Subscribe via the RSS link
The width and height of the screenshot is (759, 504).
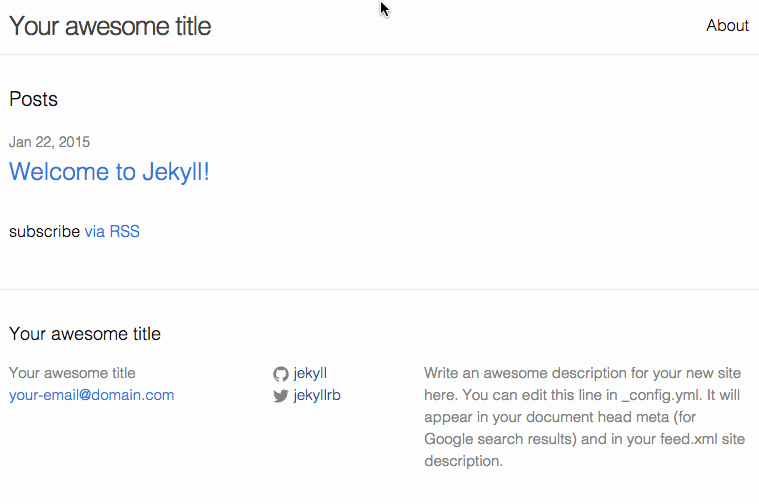pyautogui.click(x=112, y=232)
